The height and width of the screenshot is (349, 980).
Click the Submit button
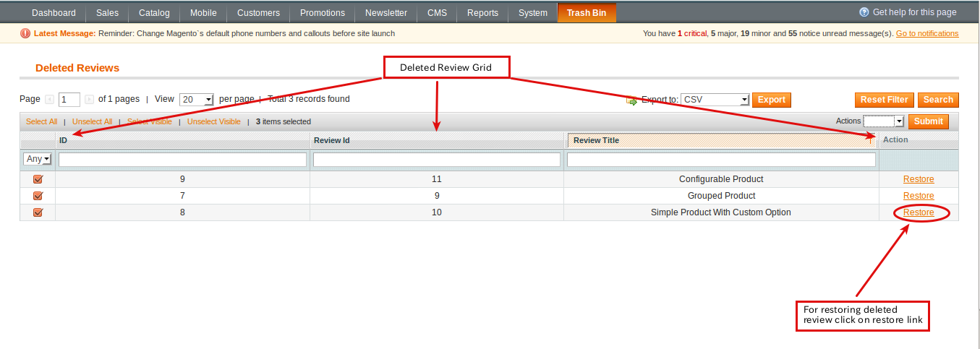click(x=929, y=121)
